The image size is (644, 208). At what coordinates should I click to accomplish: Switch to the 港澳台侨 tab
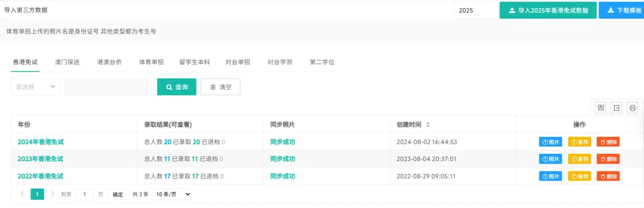[x=109, y=62]
